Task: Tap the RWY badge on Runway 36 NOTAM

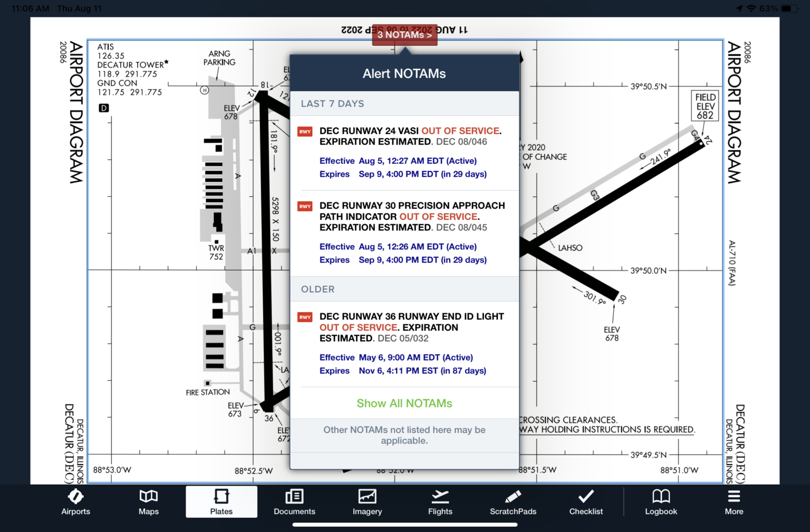Action: coord(305,317)
